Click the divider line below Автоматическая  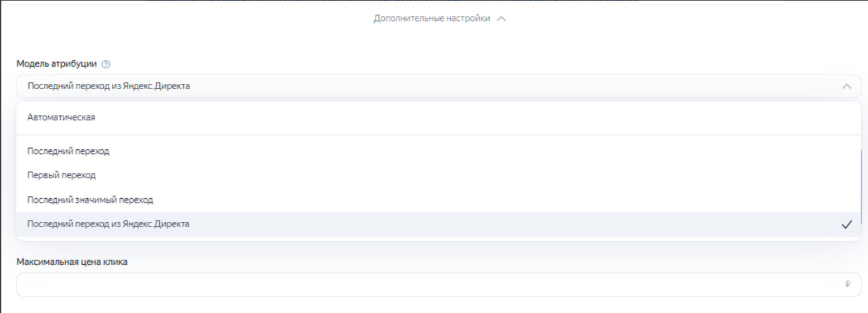coord(439,135)
